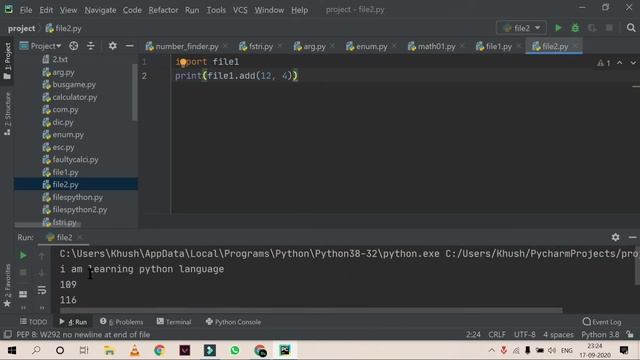Click the locate file target icon
Viewport: 640px width, 360px height.
pyautogui.click(x=73, y=46)
